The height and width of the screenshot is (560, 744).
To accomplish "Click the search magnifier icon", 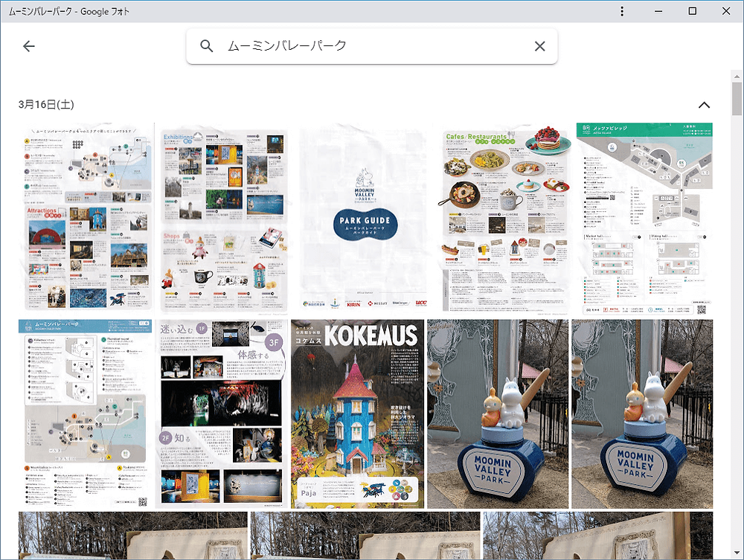I will click(x=206, y=46).
